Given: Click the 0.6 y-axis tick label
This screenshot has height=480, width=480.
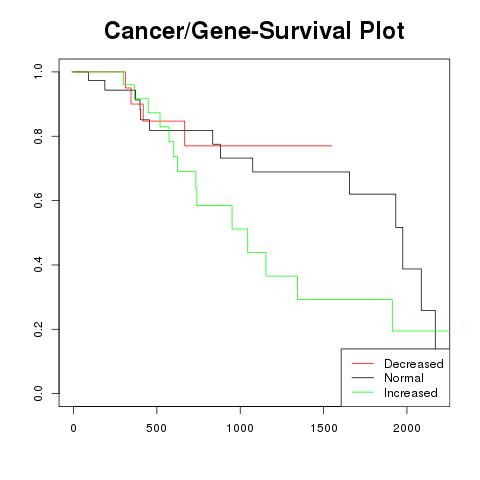Looking at the screenshot, I should click(38, 200).
